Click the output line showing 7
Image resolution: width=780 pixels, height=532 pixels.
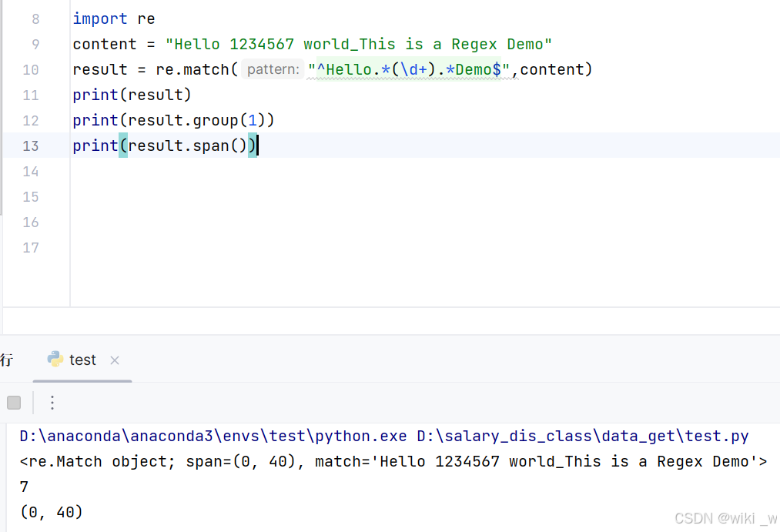24,487
